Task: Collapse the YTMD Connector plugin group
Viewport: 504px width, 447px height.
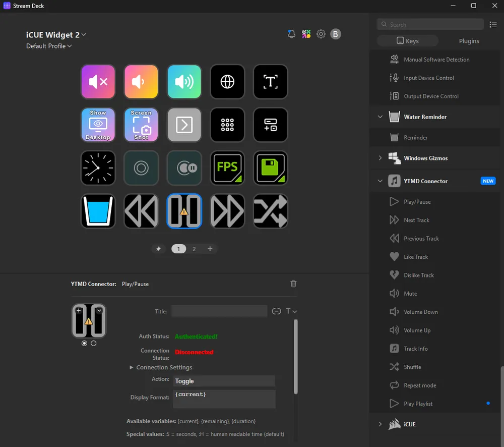Action: click(x=380, y=181)
